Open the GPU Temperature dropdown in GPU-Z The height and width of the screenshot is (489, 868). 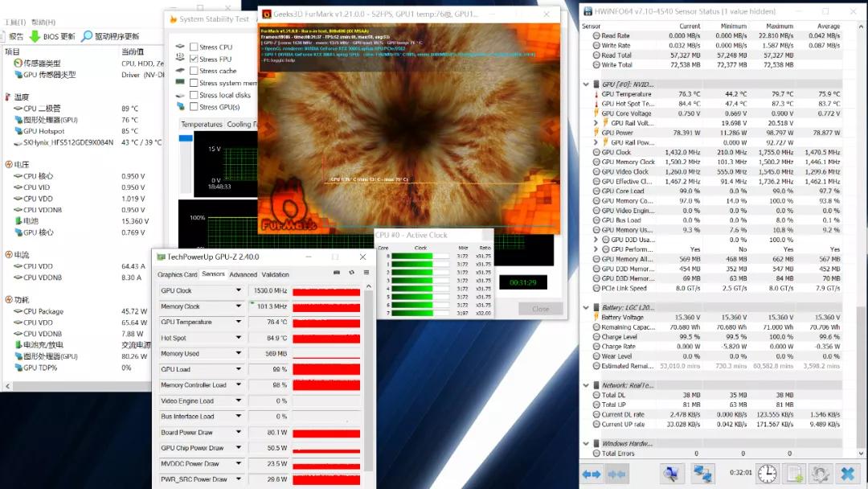point(239,322)
